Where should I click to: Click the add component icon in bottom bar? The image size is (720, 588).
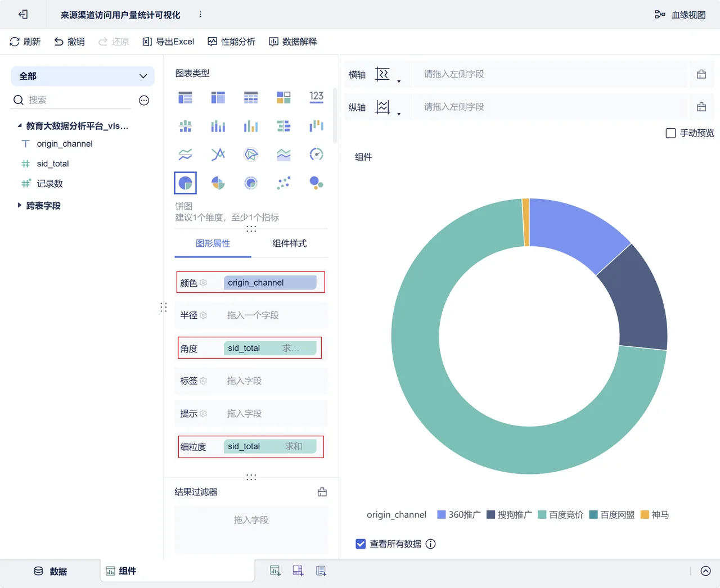[x=275, y=571]
